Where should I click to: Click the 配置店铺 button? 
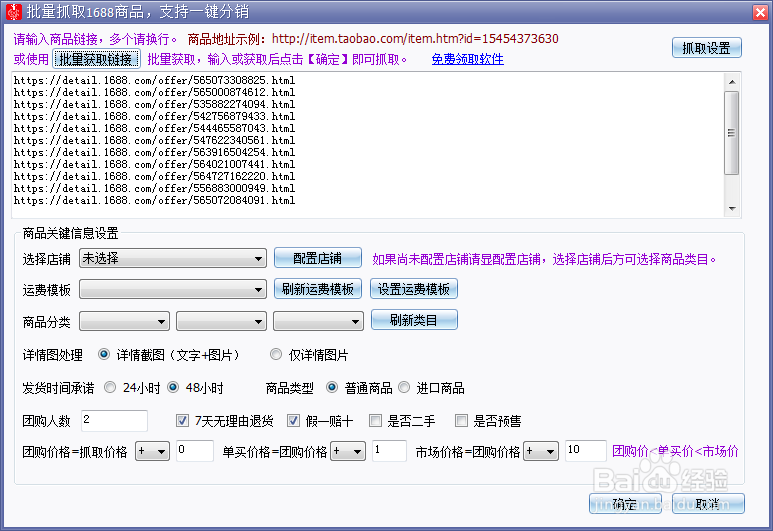(x=317, y=258)
